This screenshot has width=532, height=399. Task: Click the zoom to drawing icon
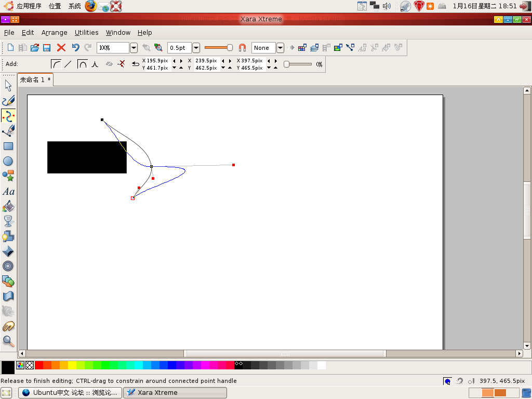click(x=158, y=47)
